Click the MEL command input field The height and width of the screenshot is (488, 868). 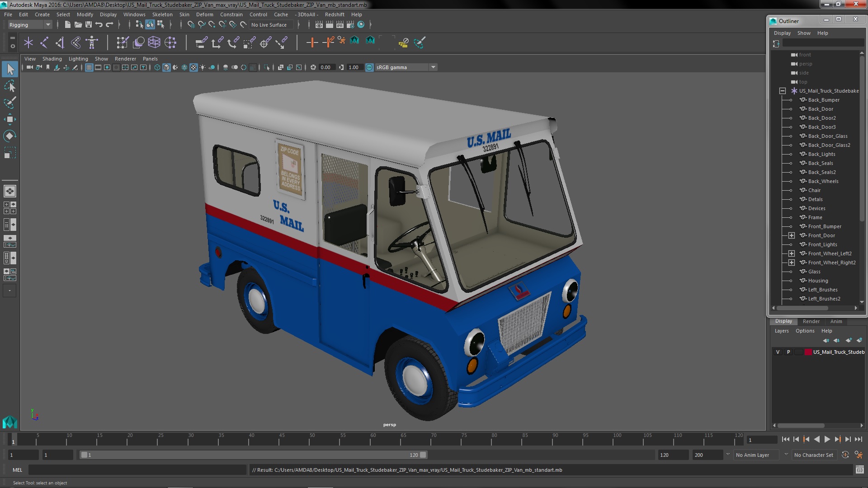[137, 470]
